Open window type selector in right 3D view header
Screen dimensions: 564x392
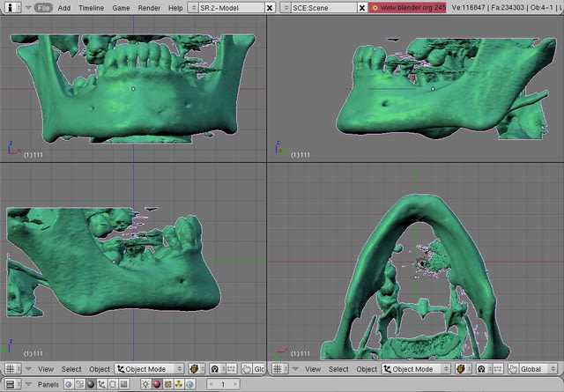click(x=279, y=368)
